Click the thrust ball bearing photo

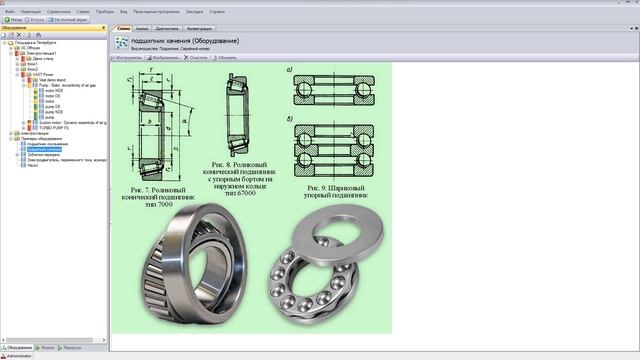(x=325, y=265)
